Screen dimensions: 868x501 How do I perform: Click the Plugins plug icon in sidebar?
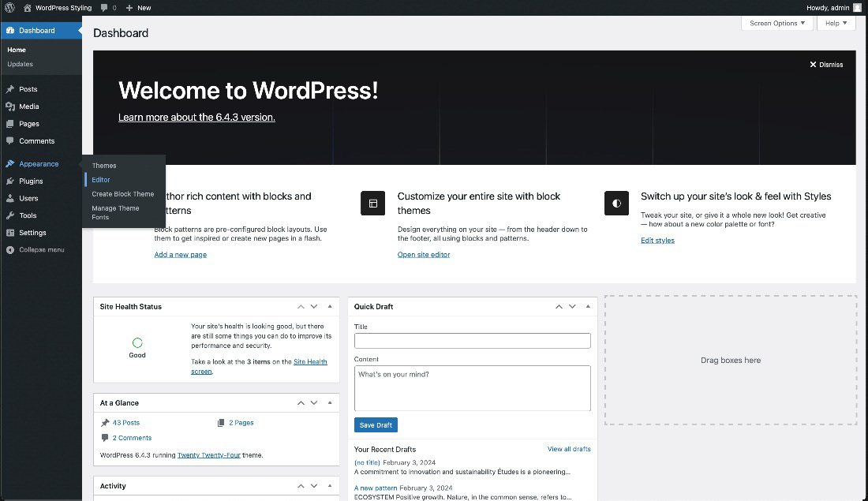pos(10,181)
